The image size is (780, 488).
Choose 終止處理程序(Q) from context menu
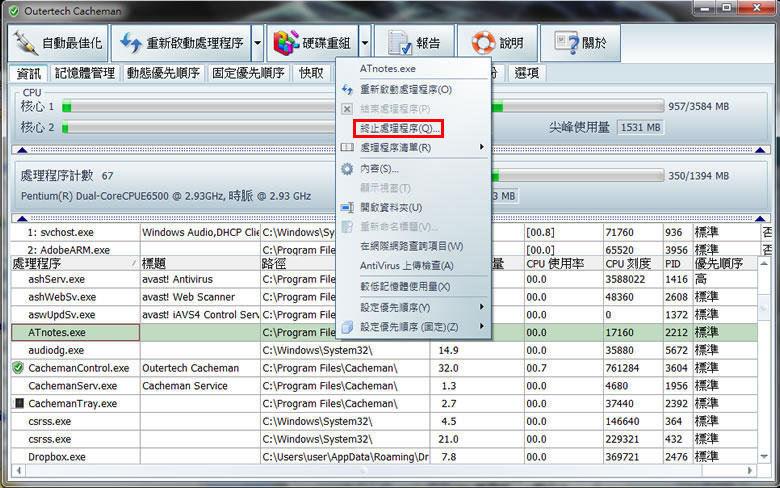click(x=398, y=128)
